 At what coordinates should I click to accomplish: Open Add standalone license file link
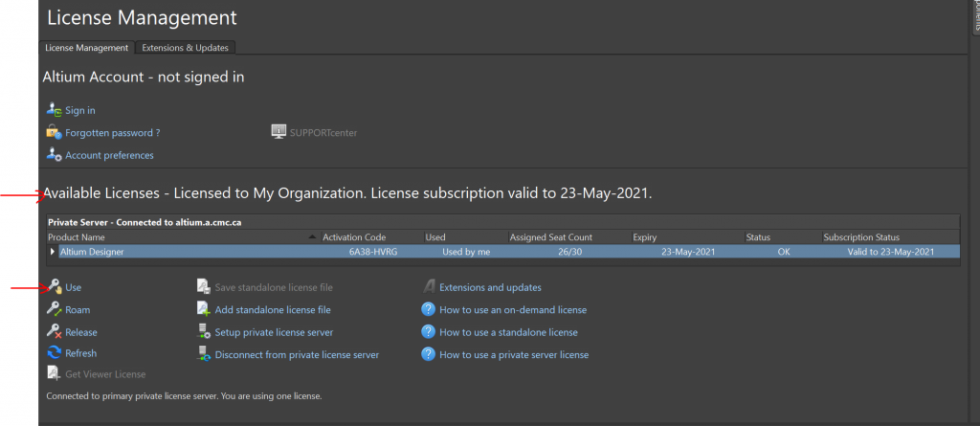pyautogui.click(x=273, y=309)
